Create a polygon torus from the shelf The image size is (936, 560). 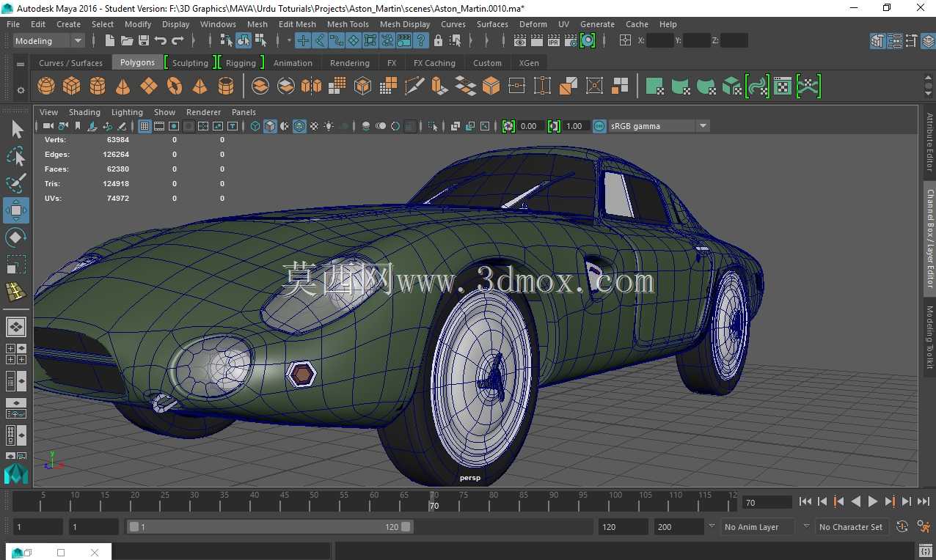[x=174, y=86]
